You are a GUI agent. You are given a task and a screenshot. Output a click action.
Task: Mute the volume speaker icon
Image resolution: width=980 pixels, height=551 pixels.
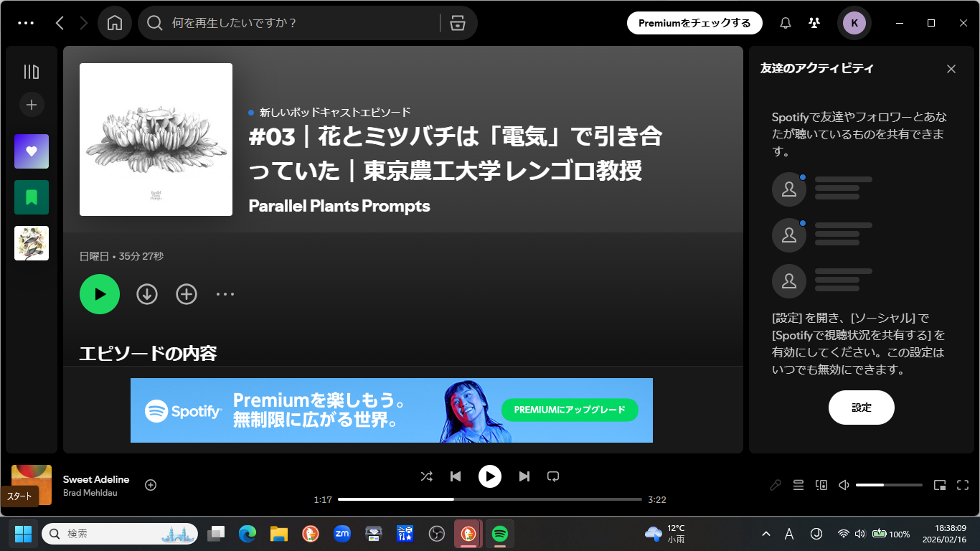(x=844, y=485)
